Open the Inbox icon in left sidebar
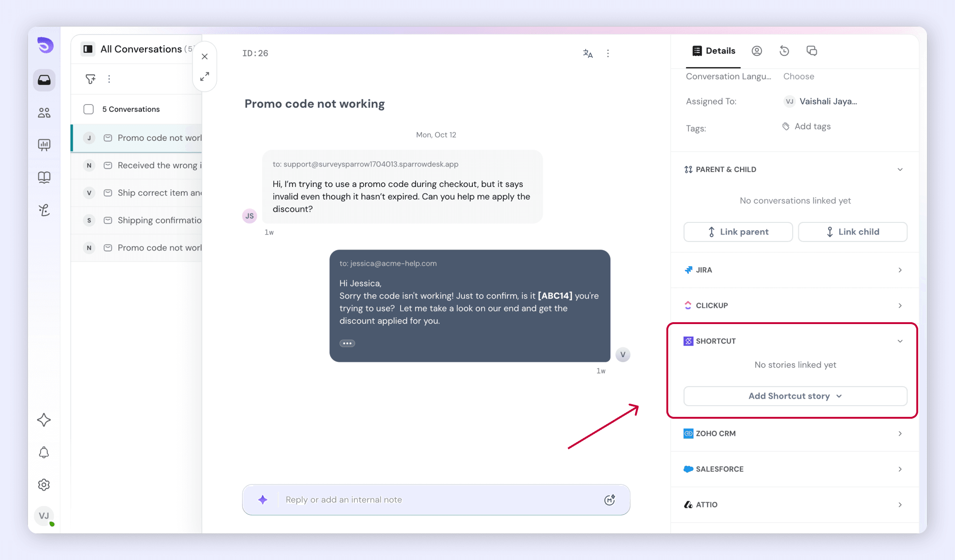This screenshot has height=560, width=955. pyautogui.click(x=44, y=80)
